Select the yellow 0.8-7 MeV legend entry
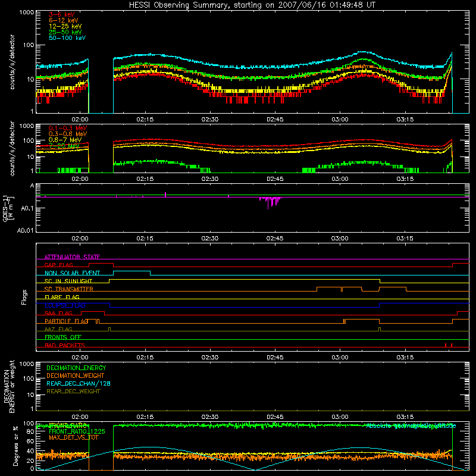Viewport: 476px width, 476px height. [65, 140]
